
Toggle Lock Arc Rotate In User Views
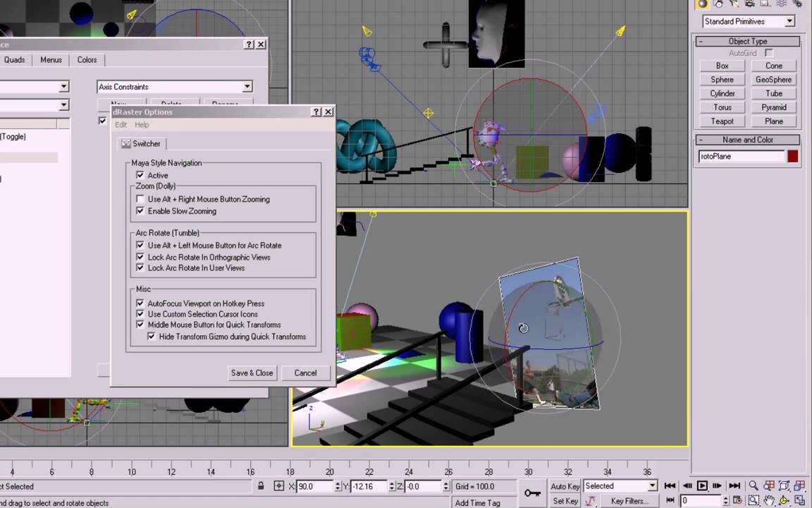(x=140, y=268)
